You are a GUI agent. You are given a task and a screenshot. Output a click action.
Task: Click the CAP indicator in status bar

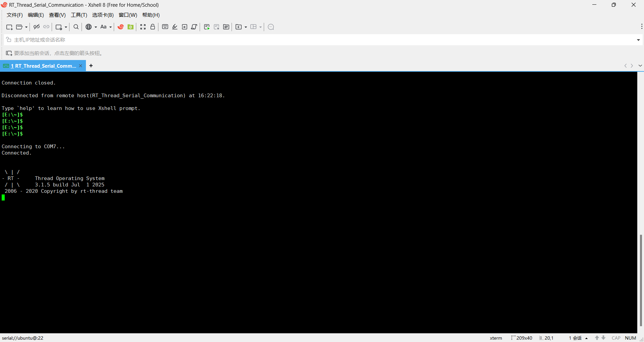click(x=616, y=338)
